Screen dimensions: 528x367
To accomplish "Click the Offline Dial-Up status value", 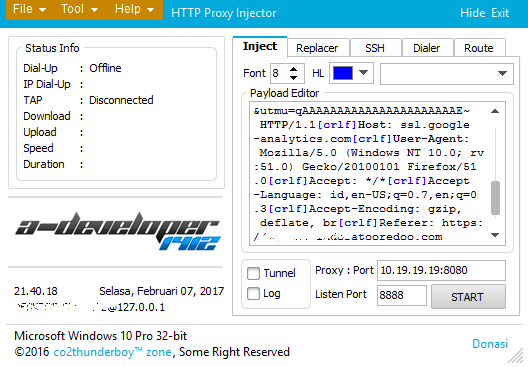I will click(x=105, y=68).
